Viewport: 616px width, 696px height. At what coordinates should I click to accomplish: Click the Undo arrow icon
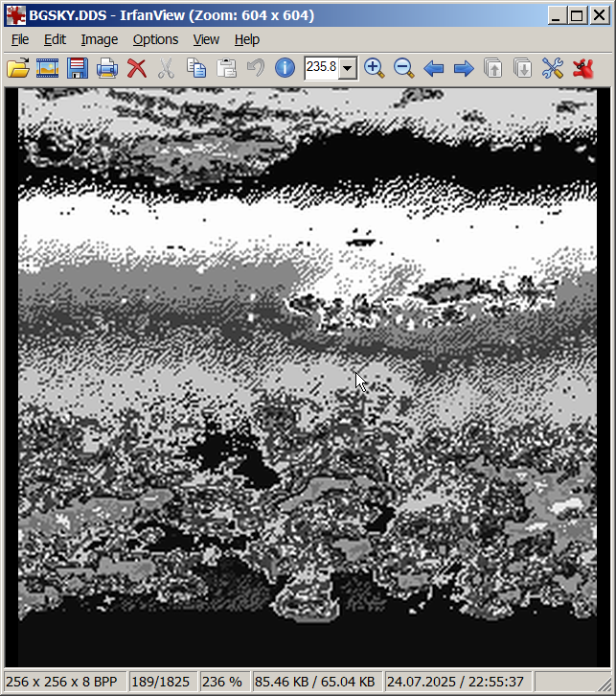[256, 68]
